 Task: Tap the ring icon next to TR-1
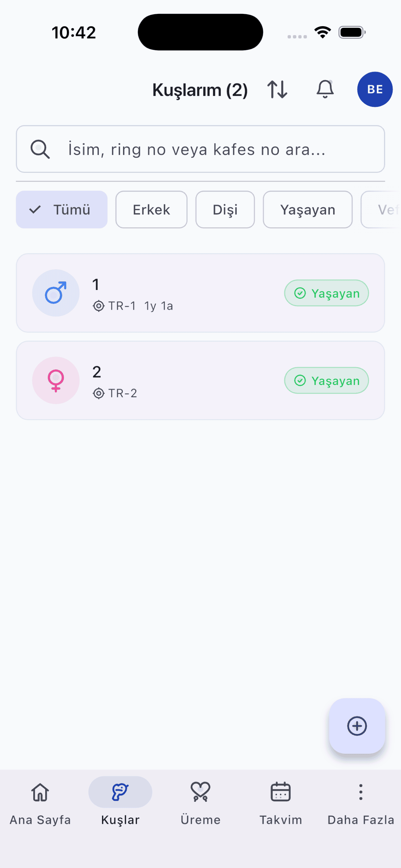point(98,306)
